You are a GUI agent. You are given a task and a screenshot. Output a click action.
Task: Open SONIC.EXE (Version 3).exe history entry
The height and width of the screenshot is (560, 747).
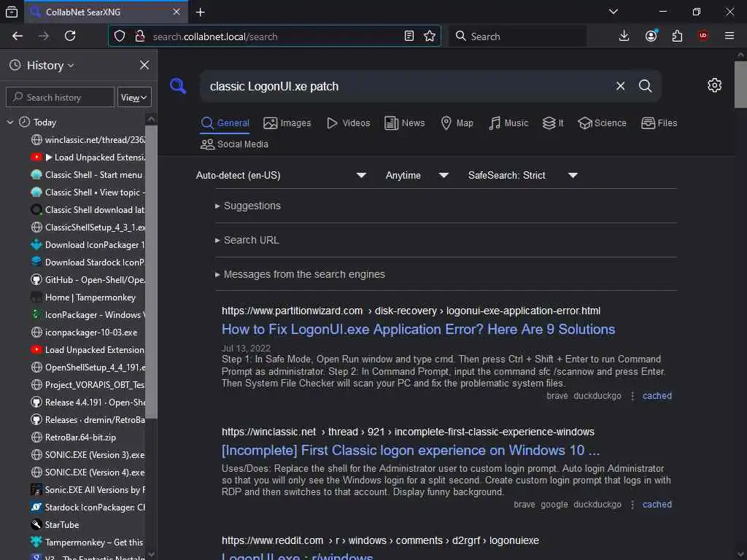pos(88,455)
